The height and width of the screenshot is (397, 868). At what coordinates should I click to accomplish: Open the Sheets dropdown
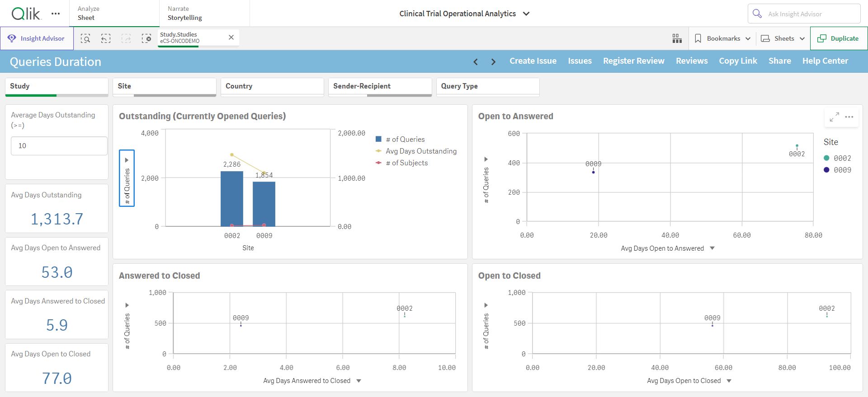783,38
